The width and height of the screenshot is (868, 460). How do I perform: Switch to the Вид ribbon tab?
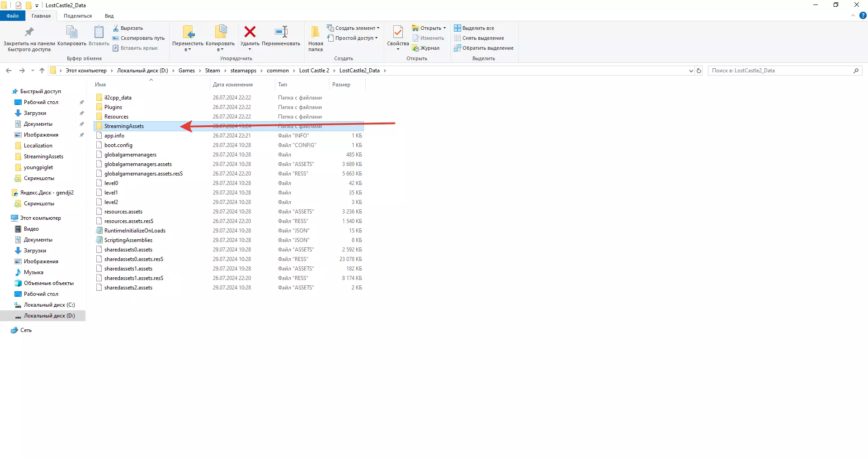pos(109,16)
